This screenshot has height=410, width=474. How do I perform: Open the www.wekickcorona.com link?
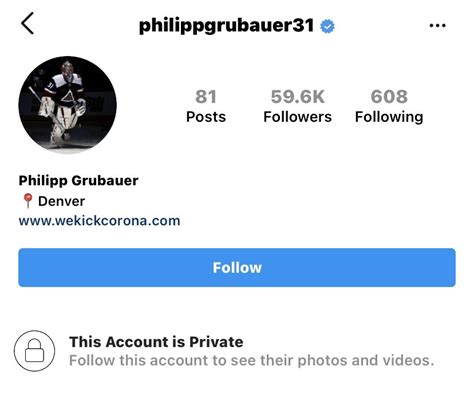99,221
